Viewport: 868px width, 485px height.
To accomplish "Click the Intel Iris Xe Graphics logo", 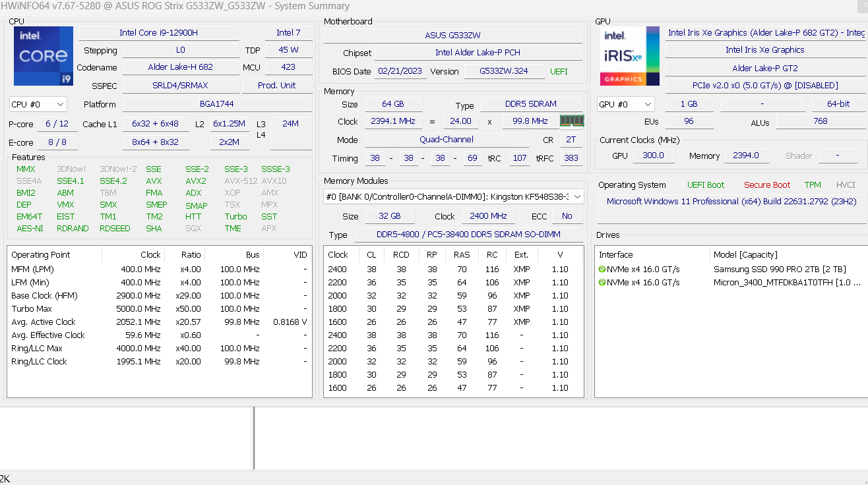I will [x=629, y=56].
